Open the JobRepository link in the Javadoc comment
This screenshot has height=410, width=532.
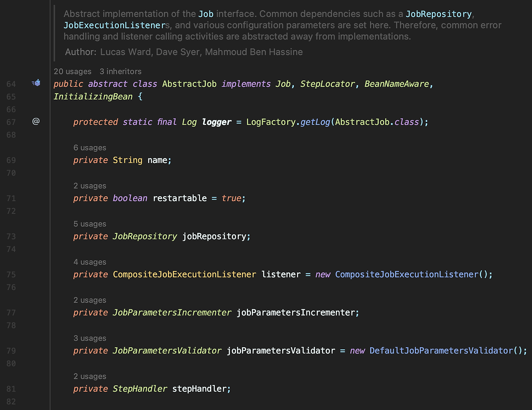(x=438, y=14)
